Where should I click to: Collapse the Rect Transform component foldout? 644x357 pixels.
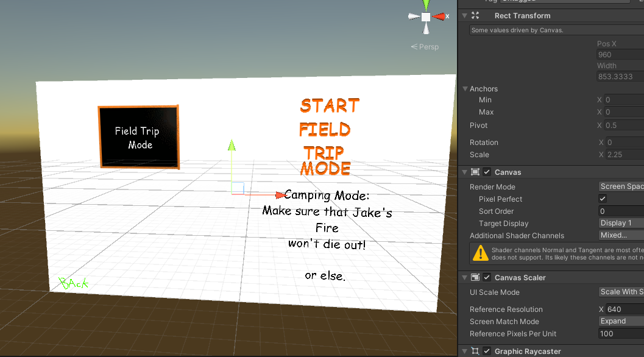click(x=464, y=16)
